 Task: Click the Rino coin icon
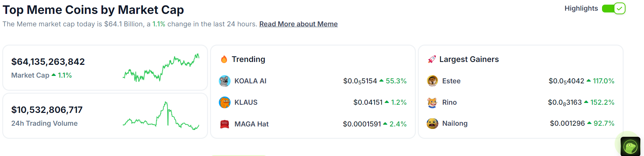coord(432,103)
